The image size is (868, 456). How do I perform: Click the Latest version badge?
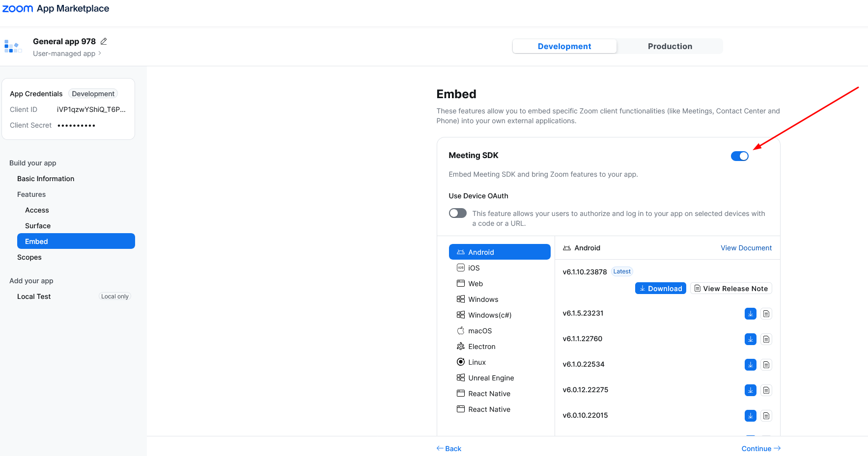click(x=622, y=271)
